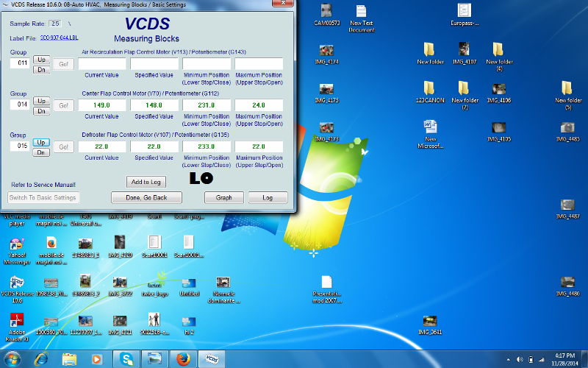
Task: Open the New folder (5) folder
Action: point(567,96)
